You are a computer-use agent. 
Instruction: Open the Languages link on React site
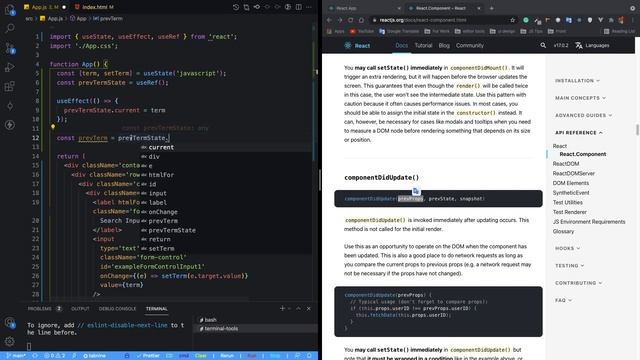point(592,45)
